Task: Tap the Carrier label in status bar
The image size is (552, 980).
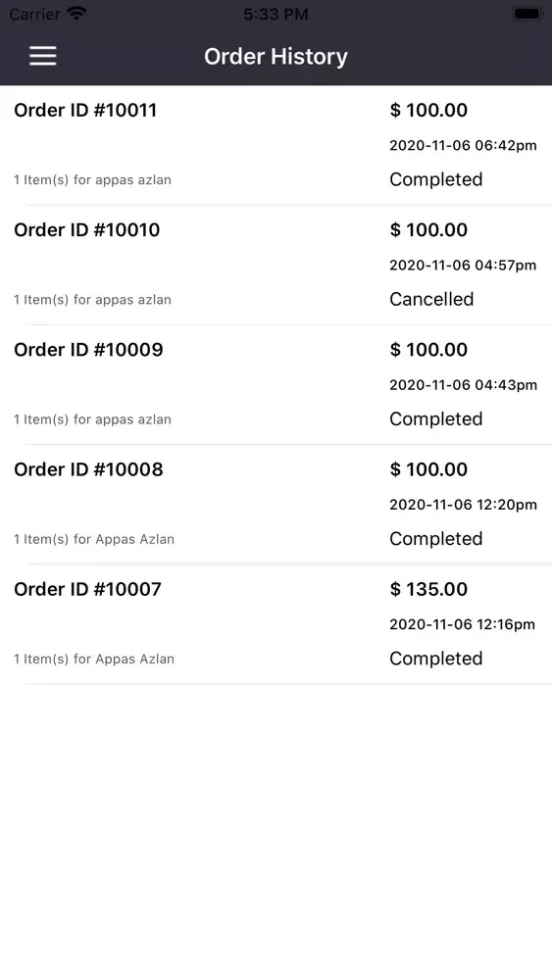Action: [x=35, y=14]
